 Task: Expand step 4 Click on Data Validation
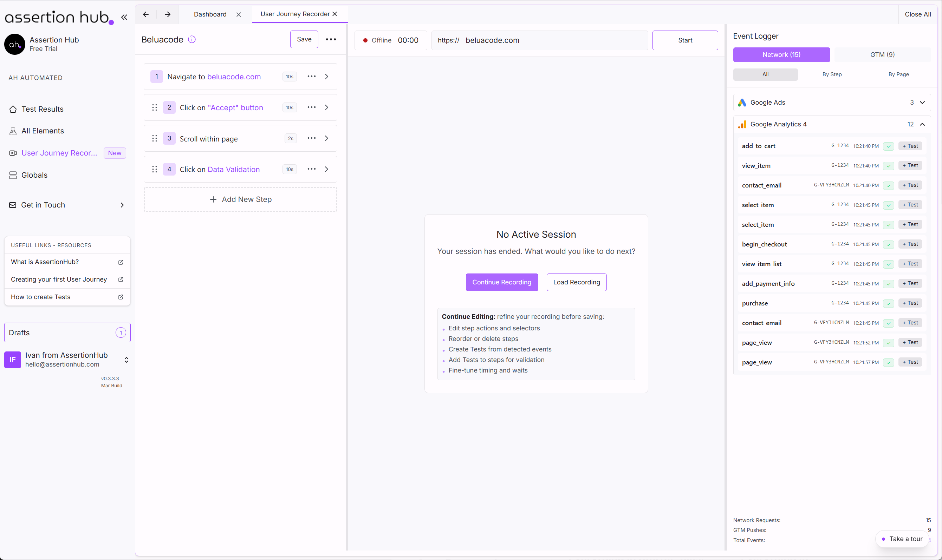(326, 170)
